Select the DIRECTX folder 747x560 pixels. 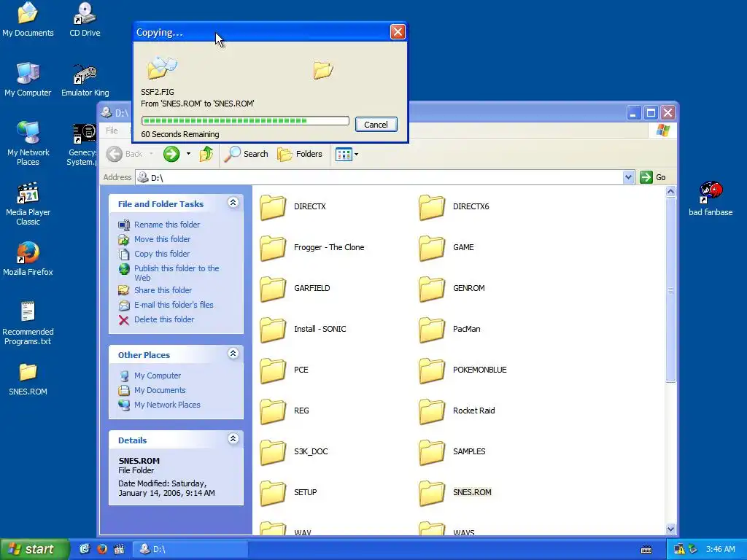(x=293, y=206)
